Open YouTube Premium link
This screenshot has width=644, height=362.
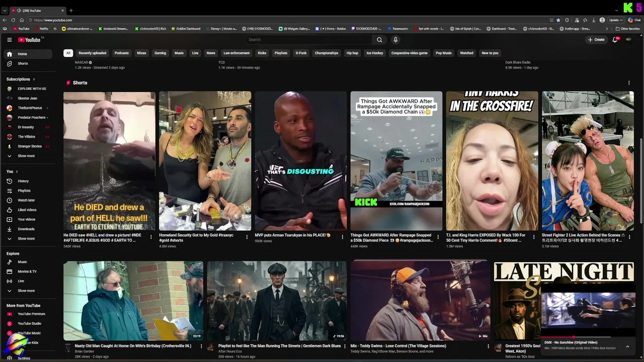[x=29, y=314]
